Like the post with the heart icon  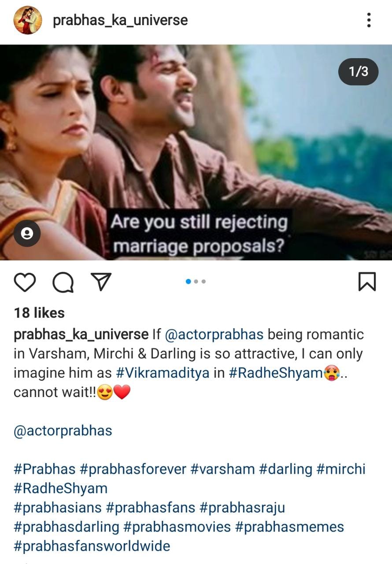[x=25, y=282]
